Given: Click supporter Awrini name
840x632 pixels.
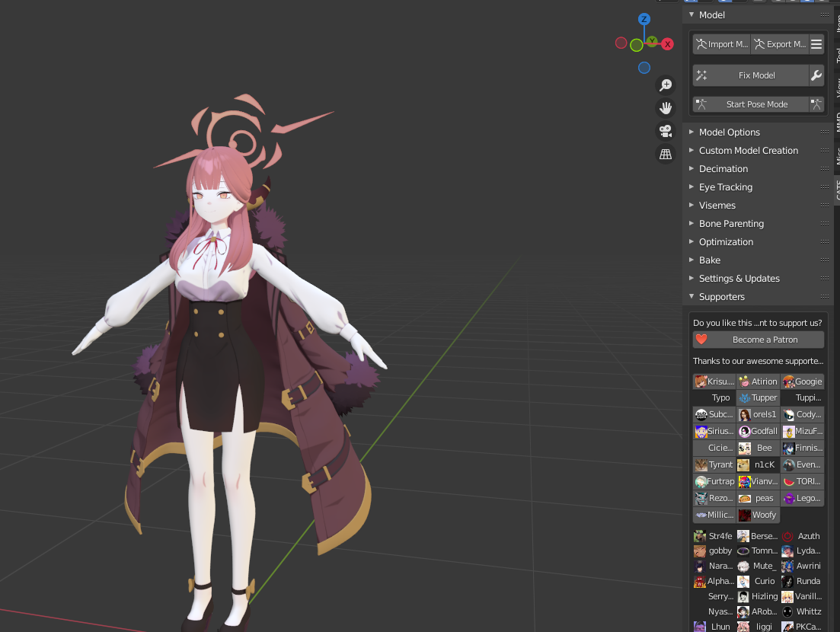Looking at the screenshot, I should pyautogui.click(x=808, y=566).
